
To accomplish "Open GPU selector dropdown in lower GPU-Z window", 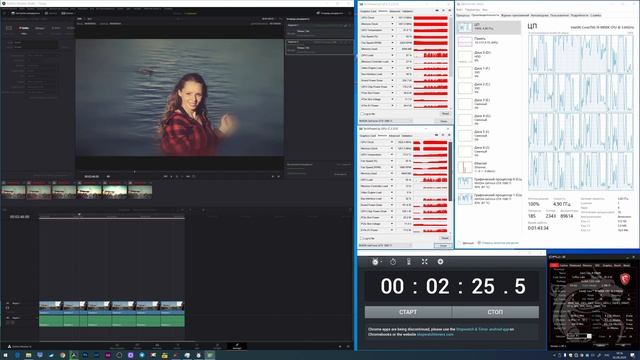I will click(x=384, y=245).
